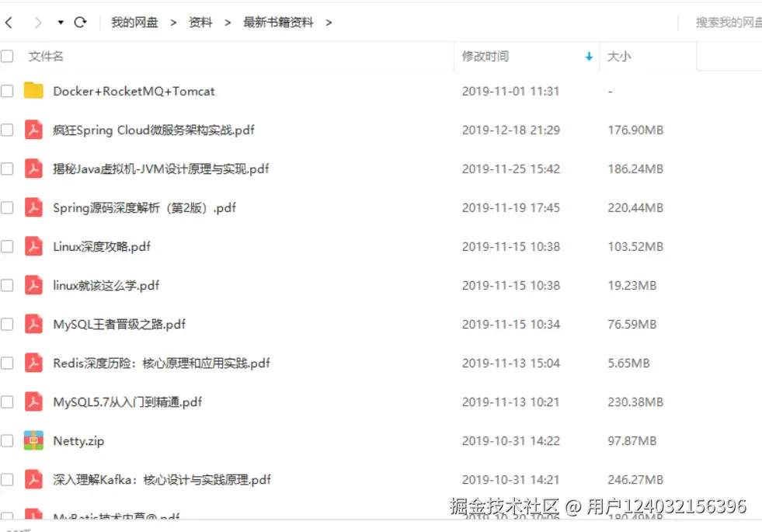The height and width of the screenshot is (532, 762).
Task: Navigate to 资料 in the breadcrumb path
Action: click(200, 23)
